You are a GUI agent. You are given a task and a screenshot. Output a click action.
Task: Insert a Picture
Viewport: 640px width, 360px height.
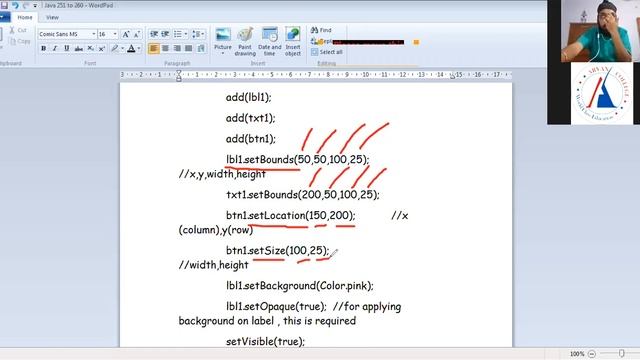(x=223, y=37)
